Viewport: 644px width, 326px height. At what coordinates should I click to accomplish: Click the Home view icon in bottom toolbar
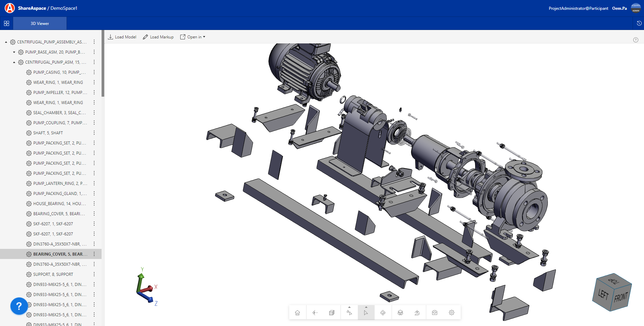point(298,313)
